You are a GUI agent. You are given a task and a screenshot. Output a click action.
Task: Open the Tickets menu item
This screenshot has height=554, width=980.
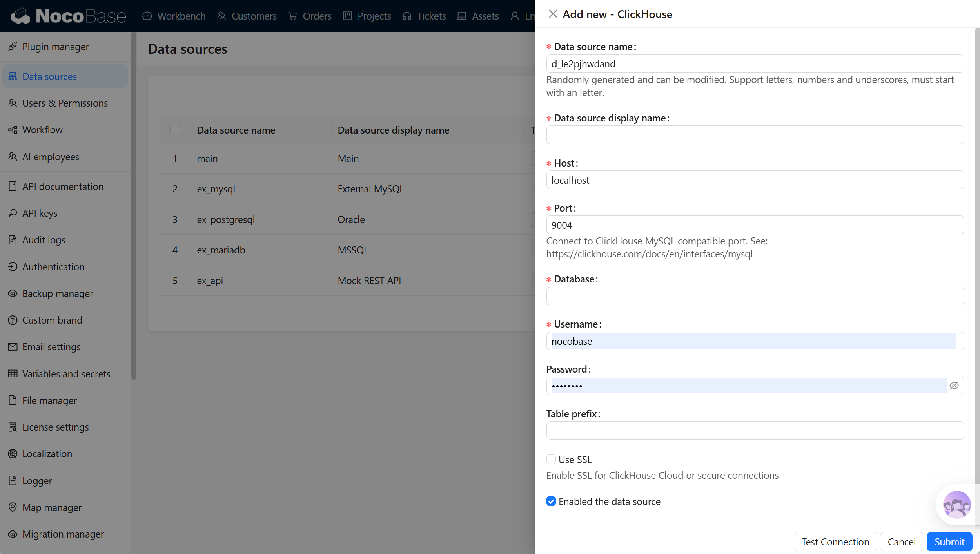click(424, 16)
